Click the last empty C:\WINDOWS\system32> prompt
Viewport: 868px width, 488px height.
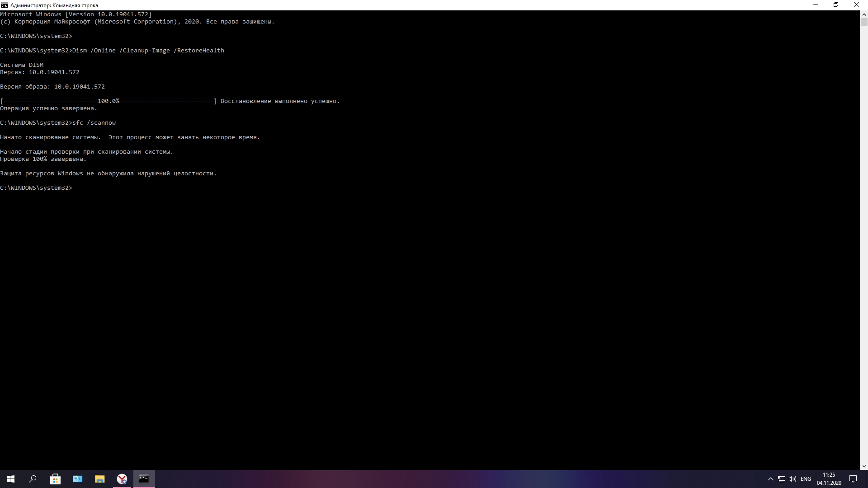pyautogui.click(x=36, y=188)
